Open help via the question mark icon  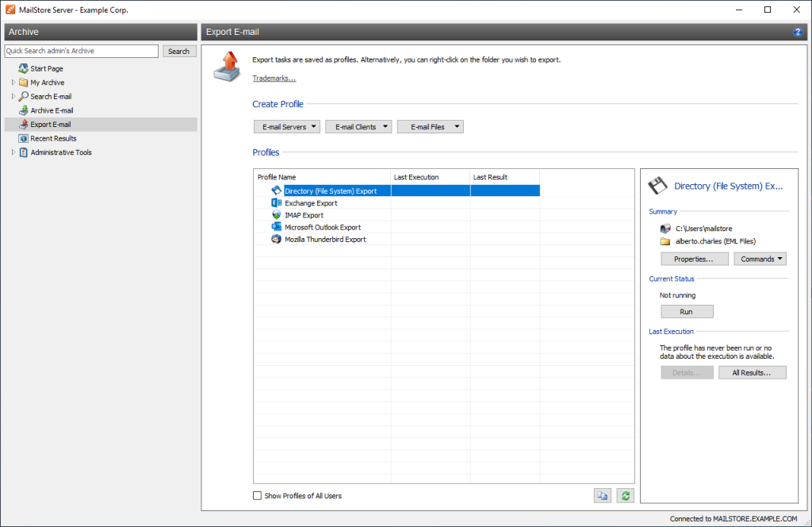[798, 32]
